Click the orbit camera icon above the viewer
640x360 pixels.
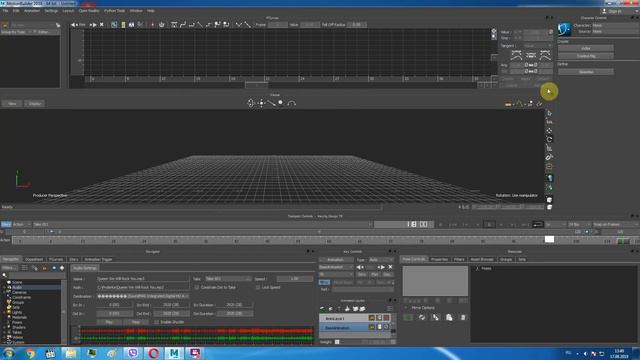click(x=251, y=103)
